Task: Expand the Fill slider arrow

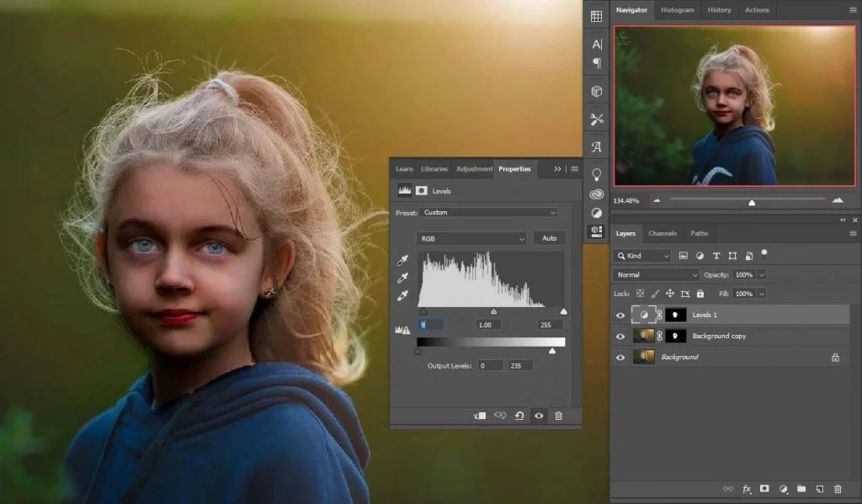Action: tap(761, 294)
